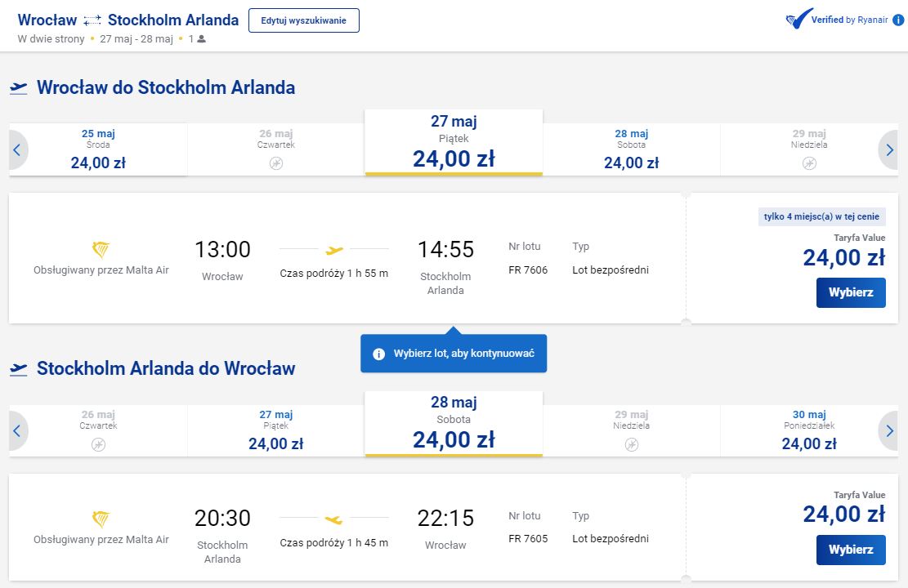The height and width of the screenshot is (588, 908).
Task: Click the info icon in the blue tooltip
Action: click(x=378, y=354)
